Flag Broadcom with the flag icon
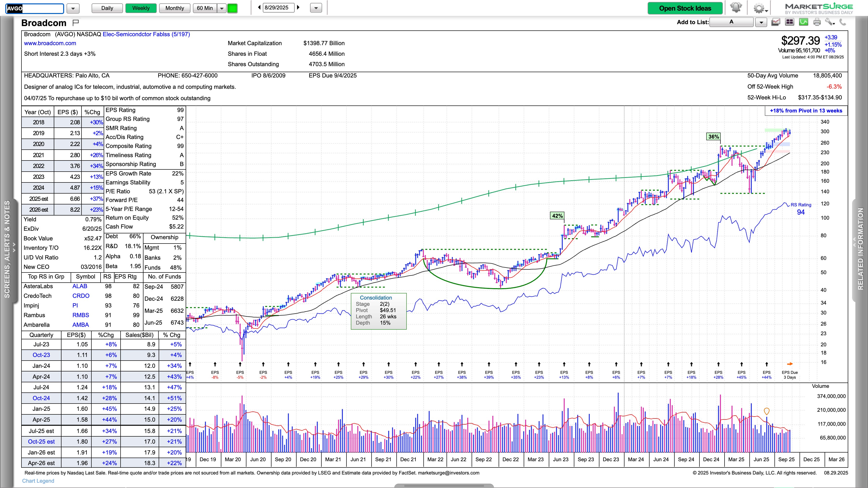The image size is (868, 488). [75, 23]
